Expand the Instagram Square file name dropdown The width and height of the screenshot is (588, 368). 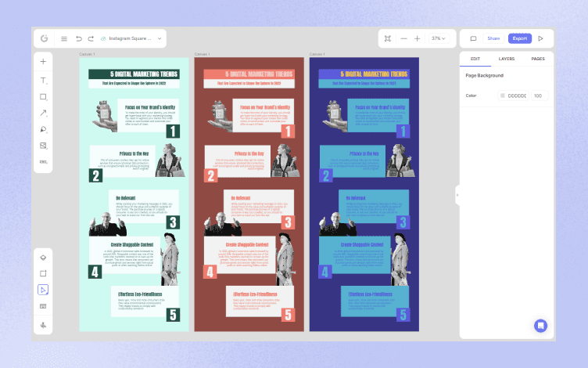point(160,38)
